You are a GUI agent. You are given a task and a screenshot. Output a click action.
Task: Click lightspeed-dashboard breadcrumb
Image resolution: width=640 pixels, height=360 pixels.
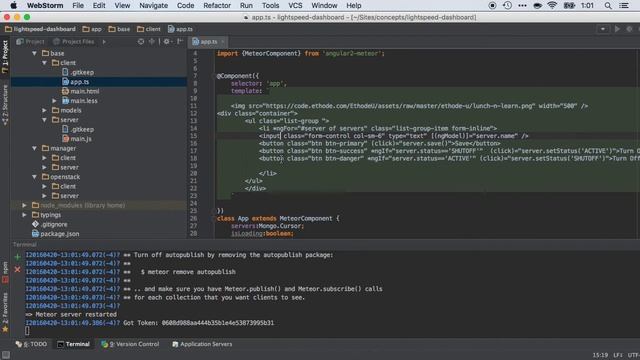[x=40, y=29]
